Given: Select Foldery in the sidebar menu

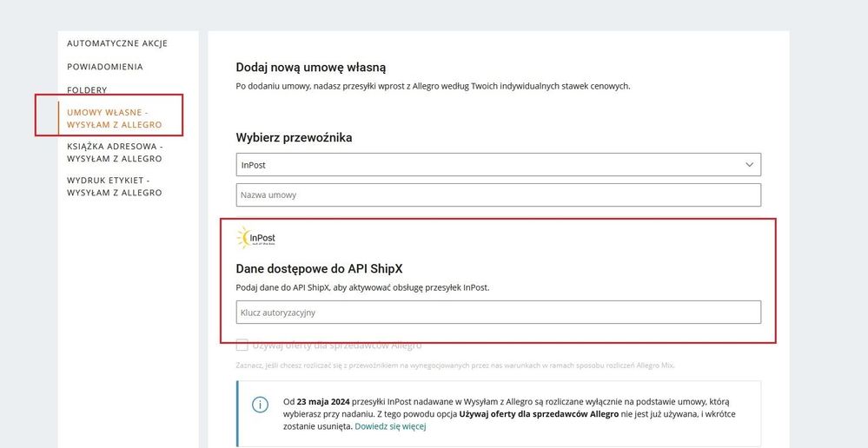Looking at the screenshot, I should click(87, 90).
